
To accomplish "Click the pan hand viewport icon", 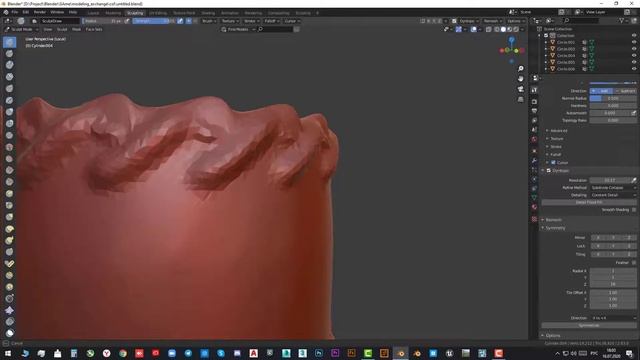I will pos(520,79).
